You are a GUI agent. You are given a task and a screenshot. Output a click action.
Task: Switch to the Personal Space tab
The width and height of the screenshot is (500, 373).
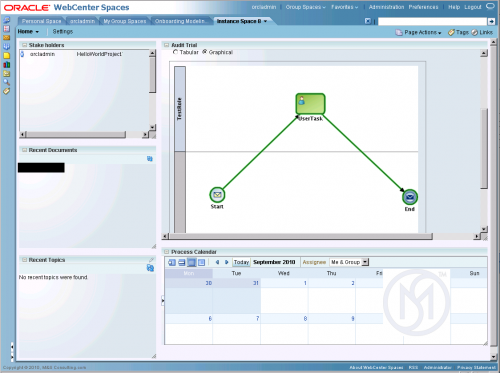[x=41, y=21]
